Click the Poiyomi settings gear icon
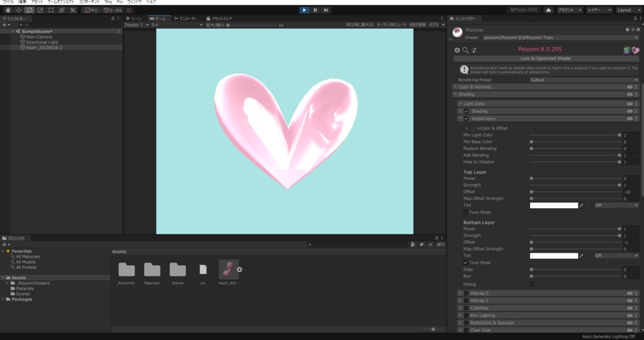644x340 pixels. coord(457,50)
